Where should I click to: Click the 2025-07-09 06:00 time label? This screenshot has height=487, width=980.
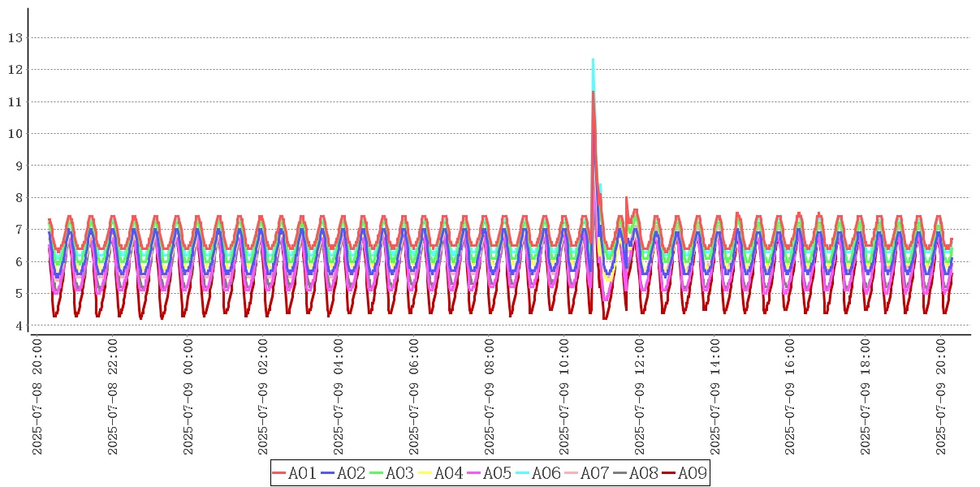pyautogui.click(x=414, y=398)
